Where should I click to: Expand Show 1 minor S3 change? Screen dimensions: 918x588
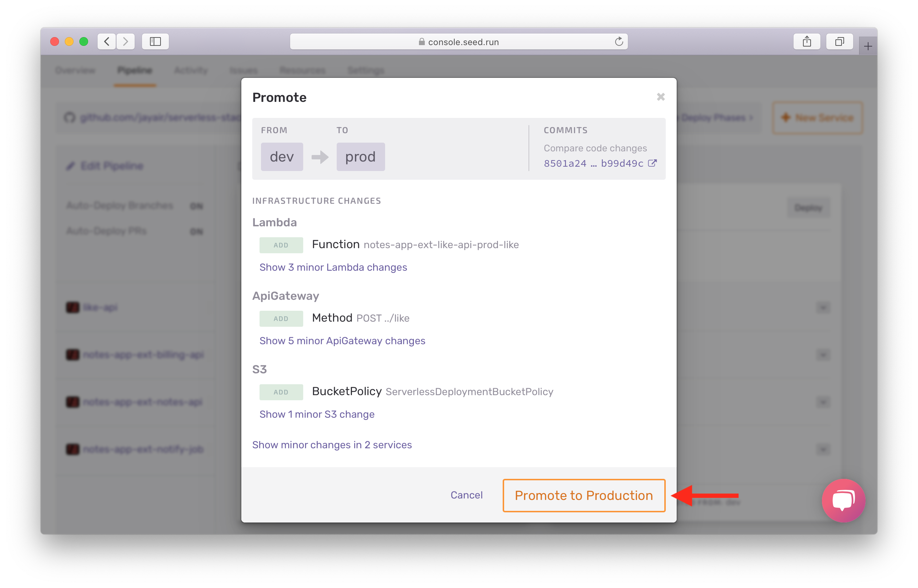[316, 414]
